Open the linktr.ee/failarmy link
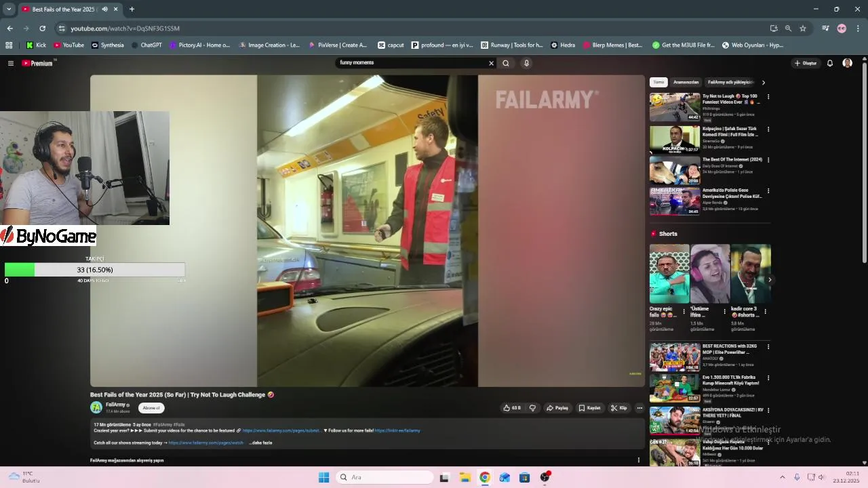The image size is (868, 488). point(397,430)
